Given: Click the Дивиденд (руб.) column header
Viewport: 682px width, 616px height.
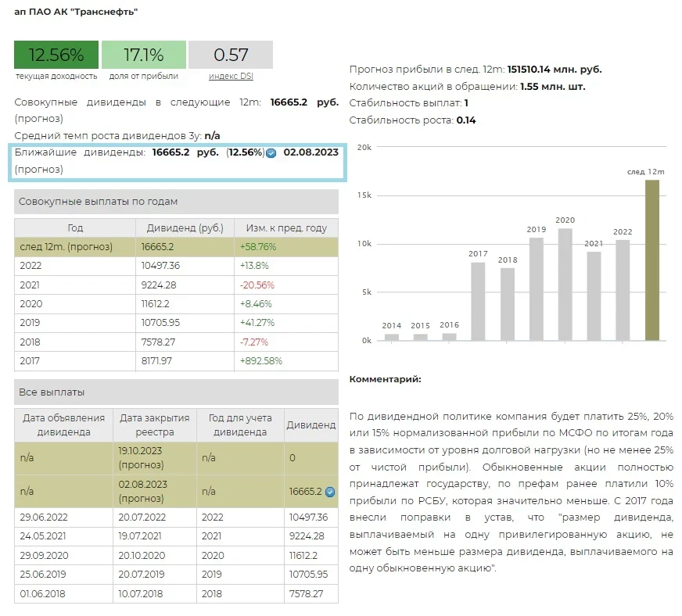Looking at the screenshot, I should point(185,227).
